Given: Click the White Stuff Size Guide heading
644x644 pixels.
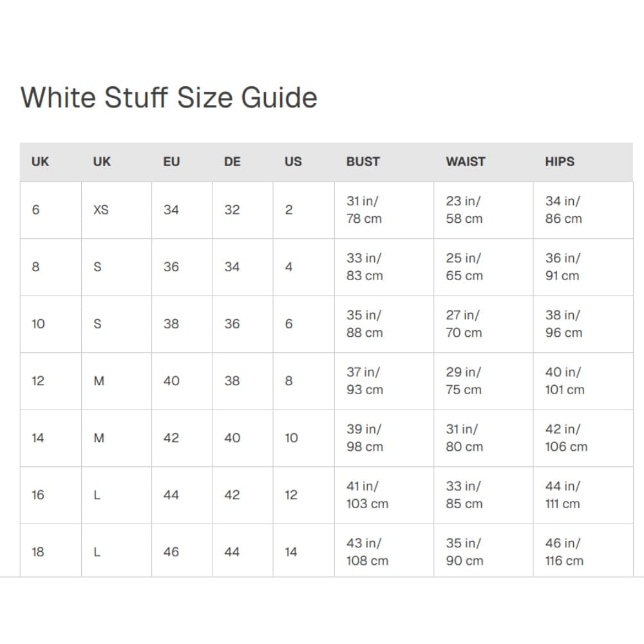Looking at the screenshot, I should (x=169, y=98).
